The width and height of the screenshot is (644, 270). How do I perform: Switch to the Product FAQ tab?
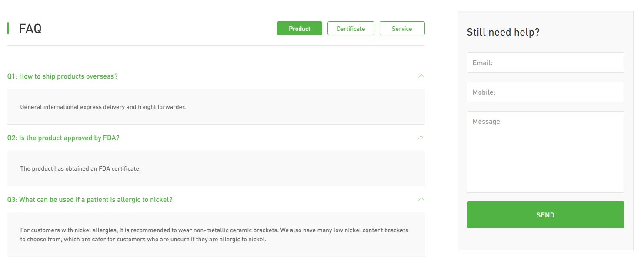[299, 29]
